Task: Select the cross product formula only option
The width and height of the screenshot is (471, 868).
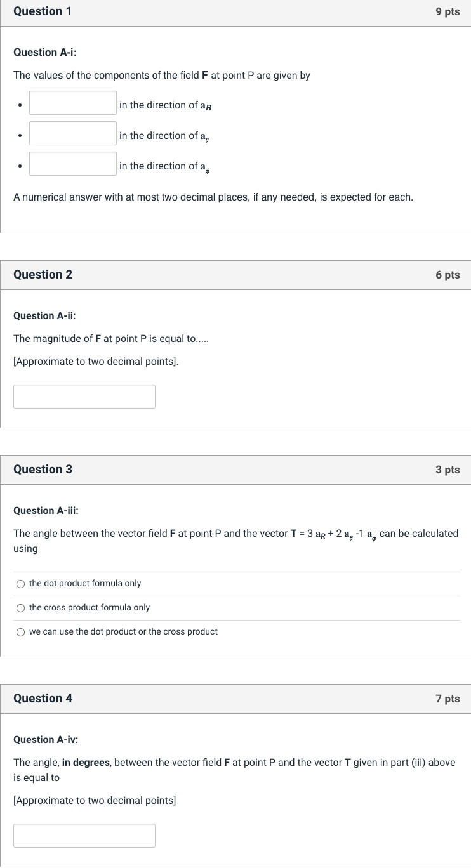Action: pyautogui.click(x=20, y=607)
